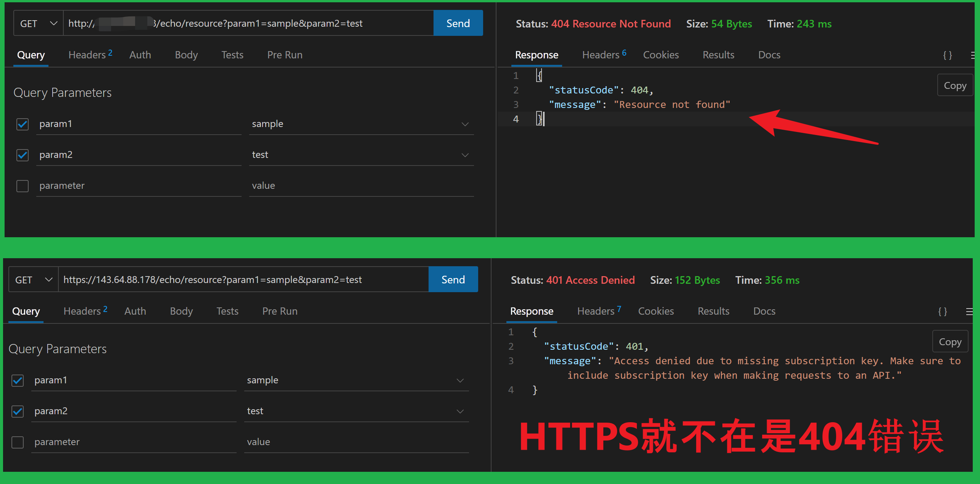Uncheck the param2 checkbox in bottom request
980x484 pixels.
[18, 411]
